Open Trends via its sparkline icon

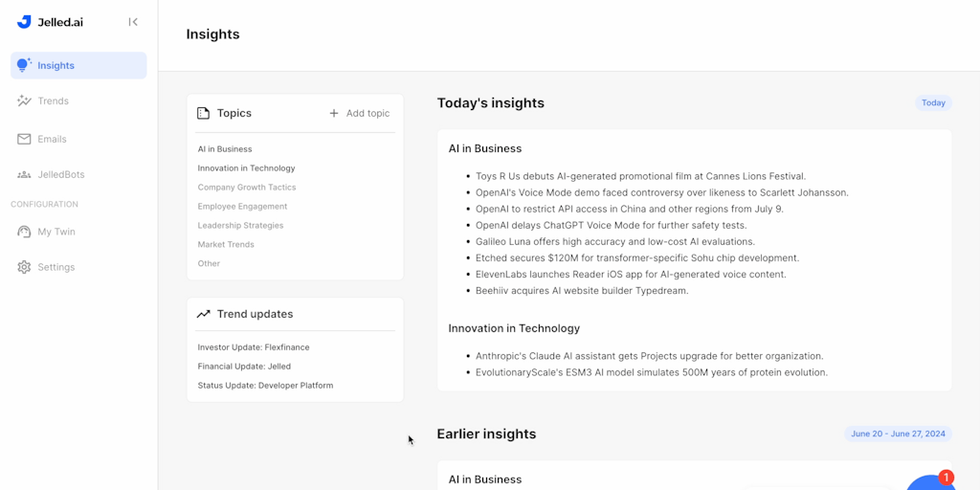[x=25, y=100]
